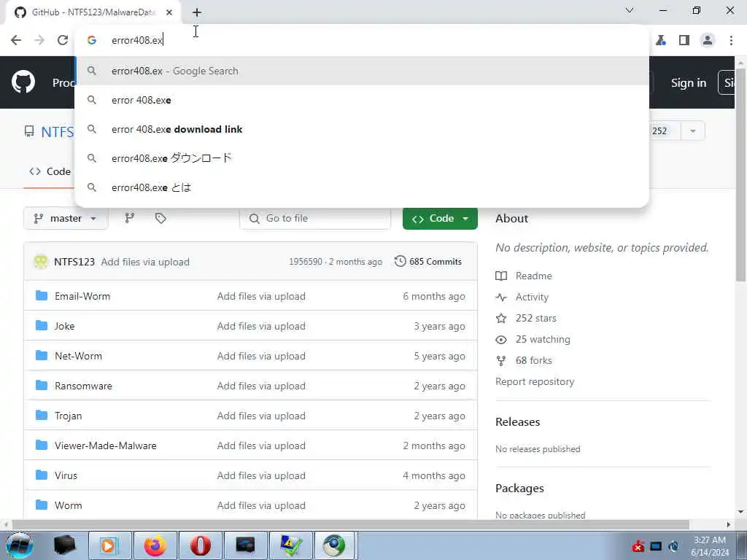
Task: Click the red tray notification icon
Action: [638, 546]
